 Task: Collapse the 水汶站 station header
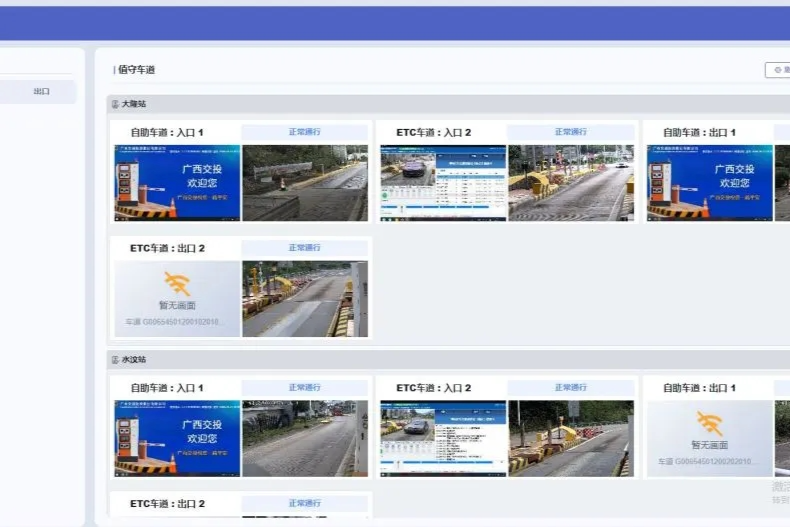(448, 360)
